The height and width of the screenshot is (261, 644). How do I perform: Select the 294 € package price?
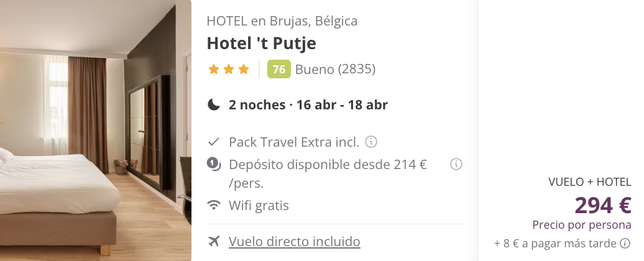[603, 205]
